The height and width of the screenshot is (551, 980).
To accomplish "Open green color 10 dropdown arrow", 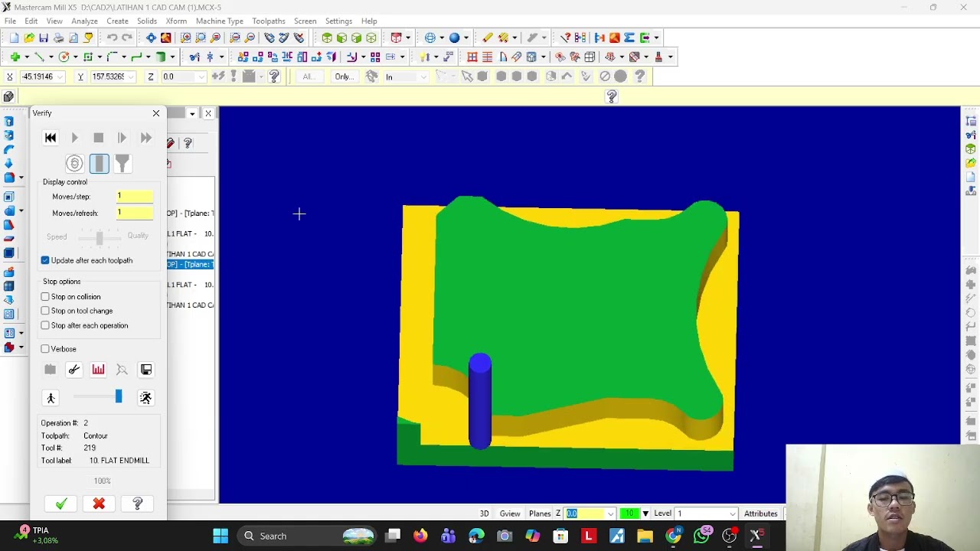I will [x=645, y=514].
